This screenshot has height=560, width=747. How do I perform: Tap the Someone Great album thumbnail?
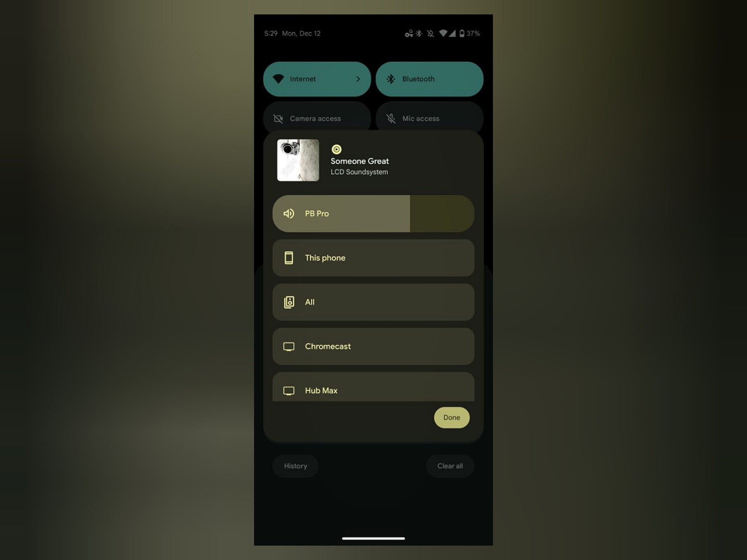(x=298, y=160)
